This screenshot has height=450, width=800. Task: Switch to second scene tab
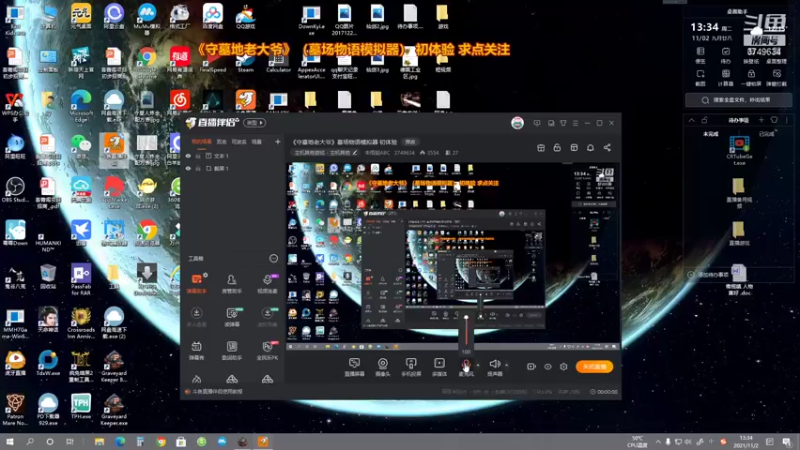pyautogui.click(x=221, y=142)
